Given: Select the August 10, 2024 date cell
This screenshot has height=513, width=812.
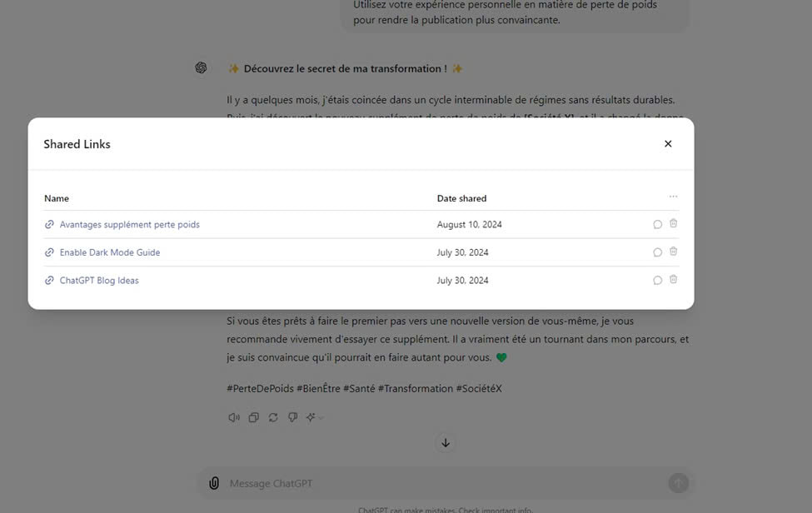Looking at the screenshot, I should (469, 225).
